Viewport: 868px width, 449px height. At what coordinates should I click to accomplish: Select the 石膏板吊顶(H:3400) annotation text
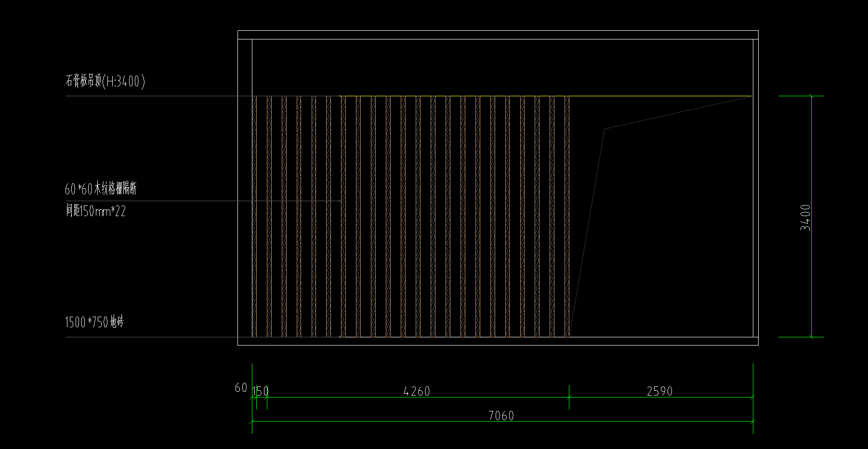pos(105,80)
